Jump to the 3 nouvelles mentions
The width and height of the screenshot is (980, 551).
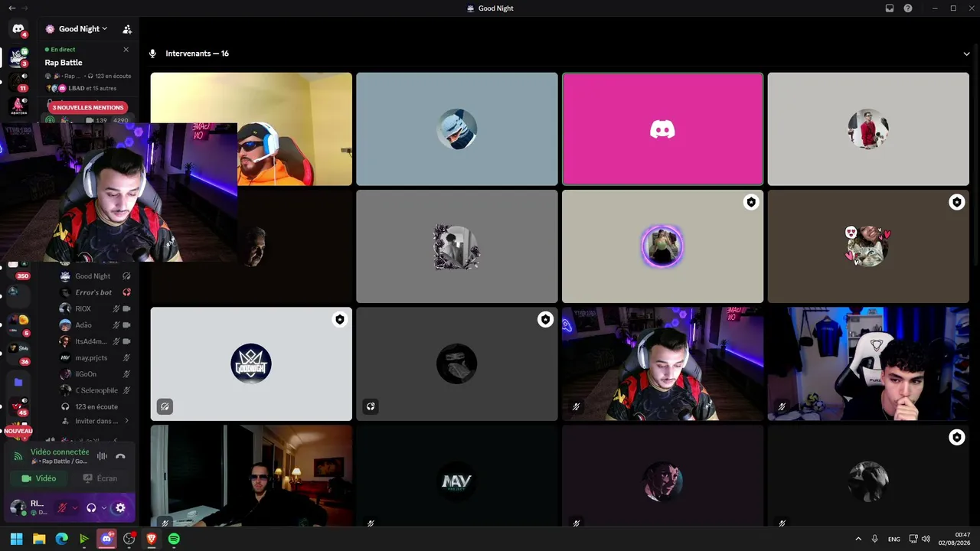[88, 108]
